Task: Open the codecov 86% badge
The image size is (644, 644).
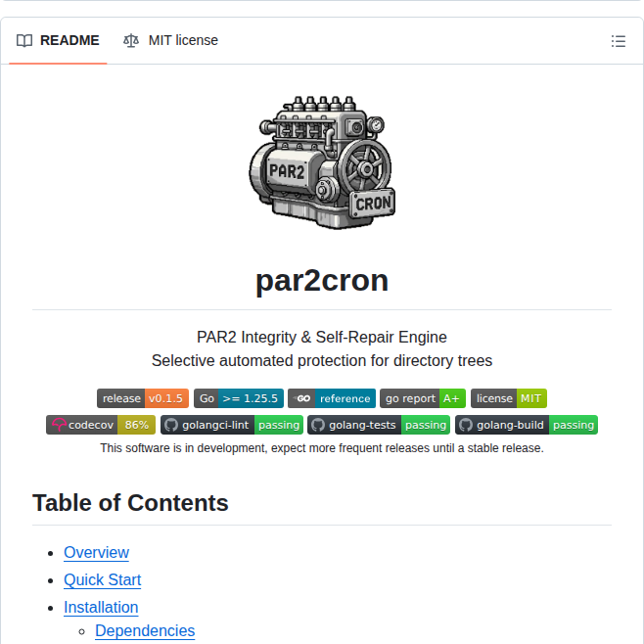Action: pyautogui.click(x=100, y=425)
